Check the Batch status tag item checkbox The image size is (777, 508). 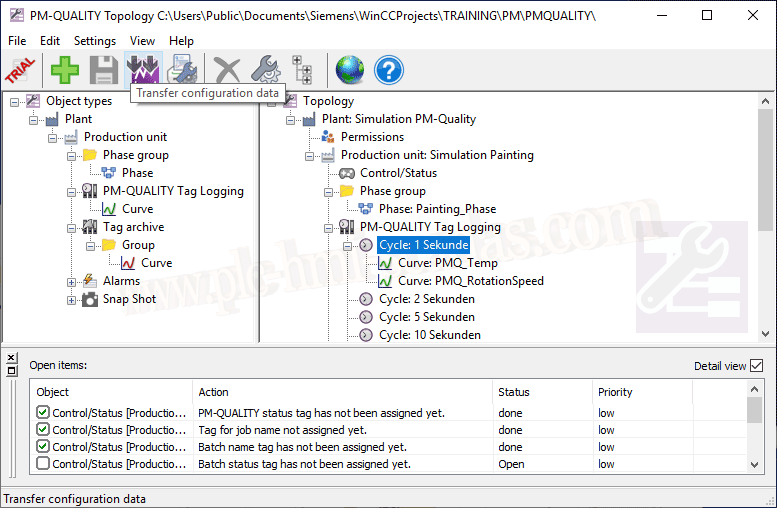pos(43,464)
